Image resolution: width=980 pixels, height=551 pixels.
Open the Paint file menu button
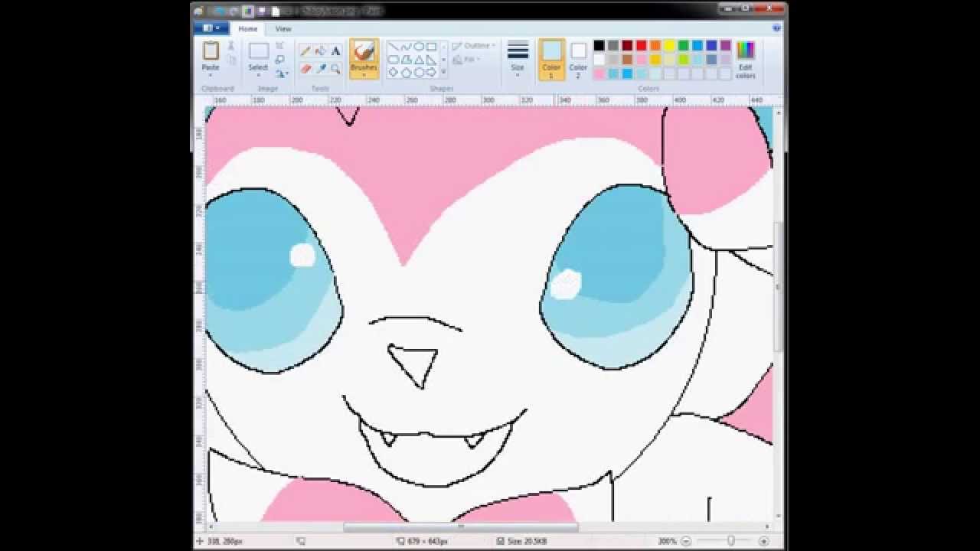point(211,28)
